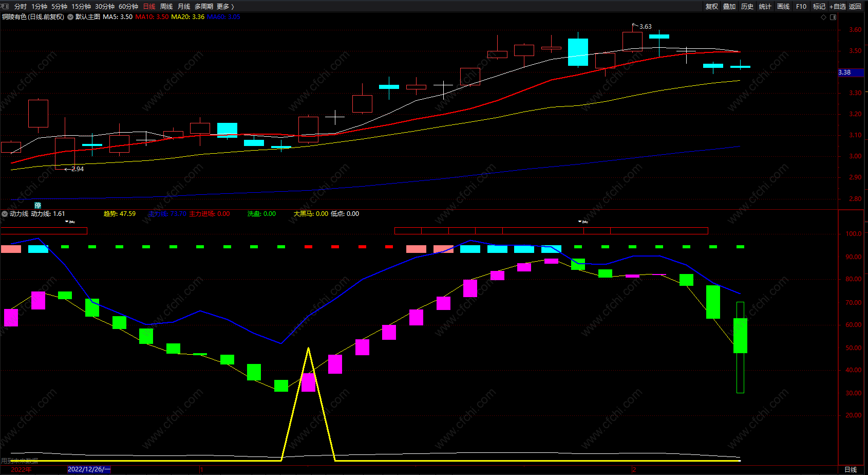Screen dimensions: 868x475
Task: Click the 叠加 overlay button
Action: click(x=729, y=7)
